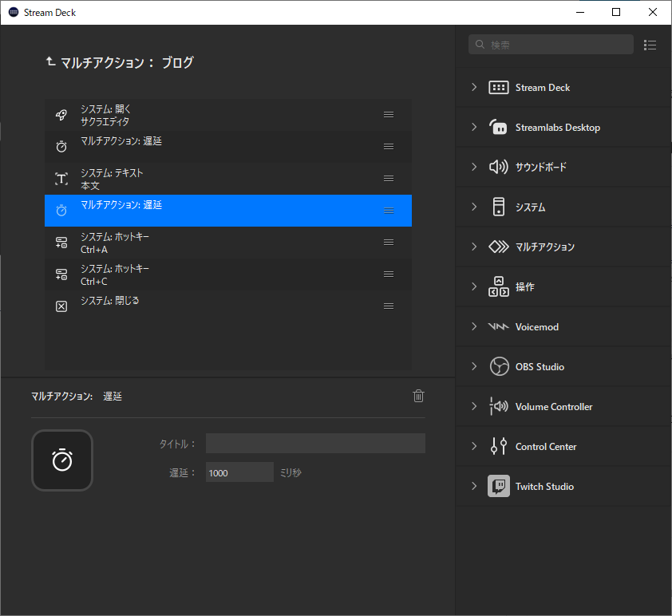Click the close-box icon for システム: 閉じる
The height and width of the screenshot is (616, 672).
click(61, 306)
